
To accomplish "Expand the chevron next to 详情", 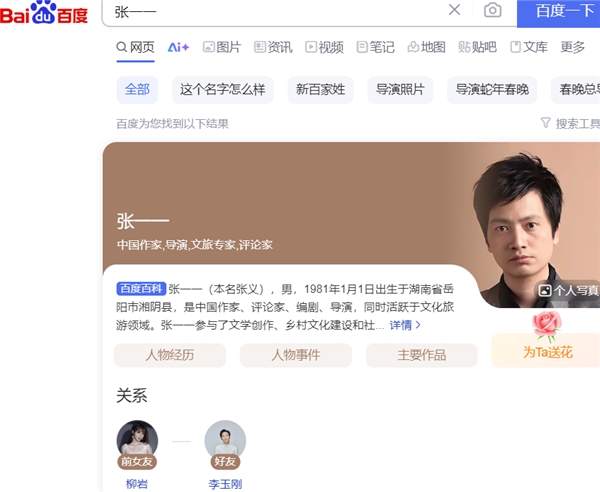I will coord(418,325).
